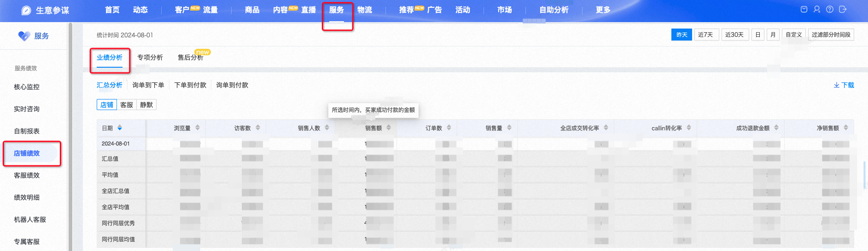Screen dimensions: 868x251
Task: Sort table by 访客数 arrows
Action: [258, 128]
